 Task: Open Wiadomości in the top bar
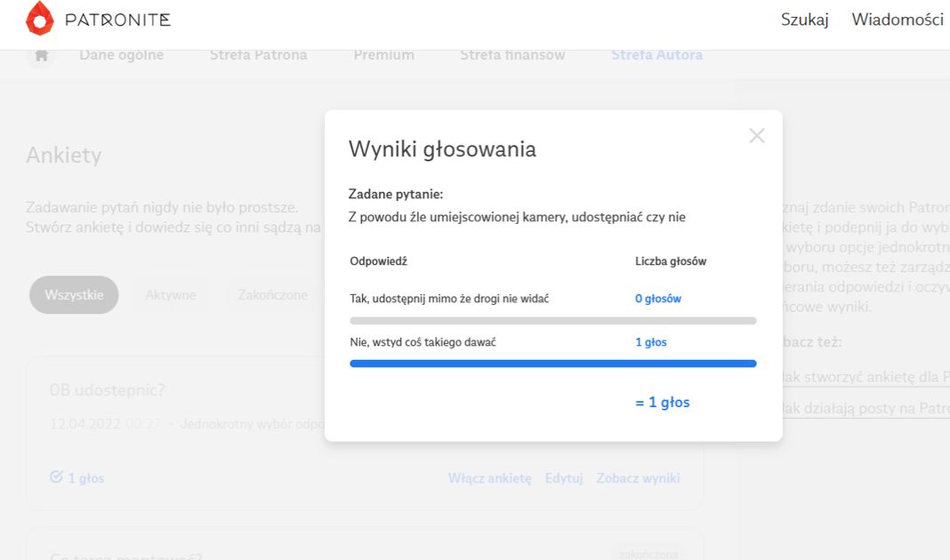pos(897,20)
